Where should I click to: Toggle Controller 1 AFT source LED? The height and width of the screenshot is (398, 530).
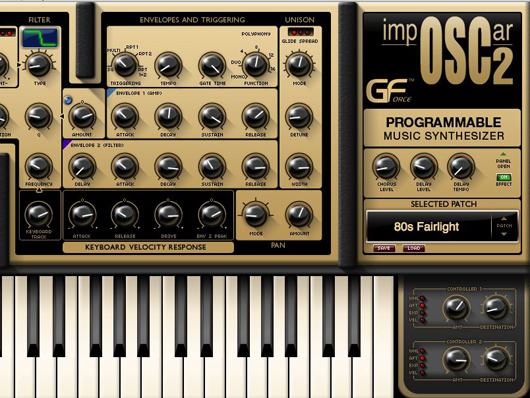[422, 306]
